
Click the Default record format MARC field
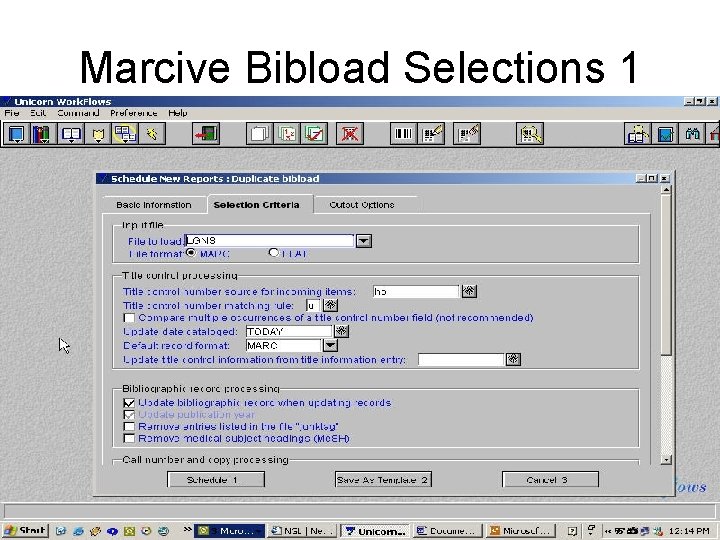click(x=283, y=345)
